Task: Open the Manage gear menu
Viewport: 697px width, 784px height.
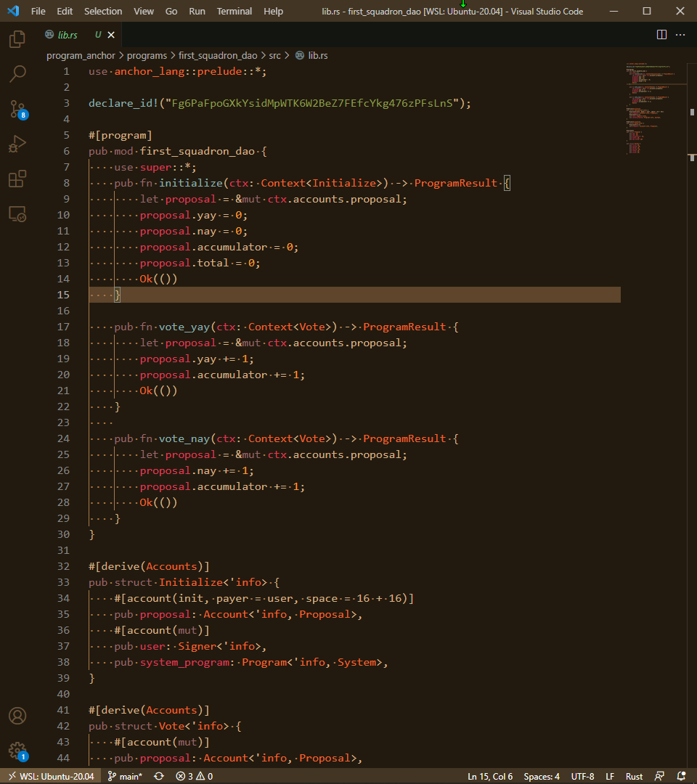Action: coord(17,751)
